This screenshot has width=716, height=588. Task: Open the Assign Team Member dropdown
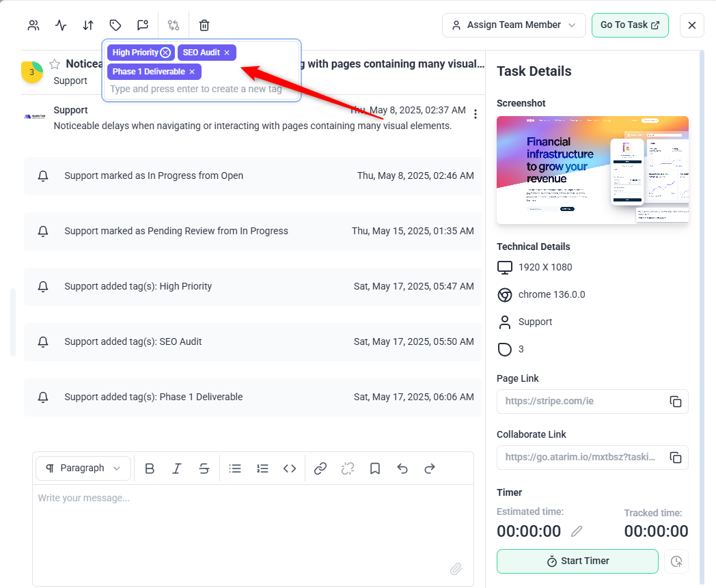click(x=514, y=25)
